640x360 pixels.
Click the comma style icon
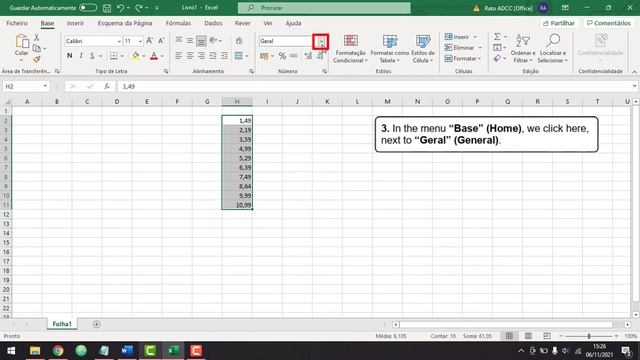coord(294,56)
